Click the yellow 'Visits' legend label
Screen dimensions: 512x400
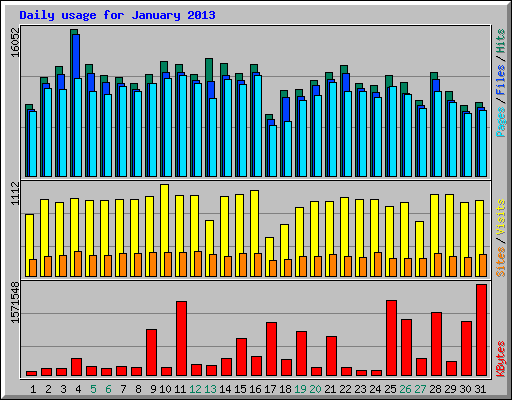tap(501, 218)
